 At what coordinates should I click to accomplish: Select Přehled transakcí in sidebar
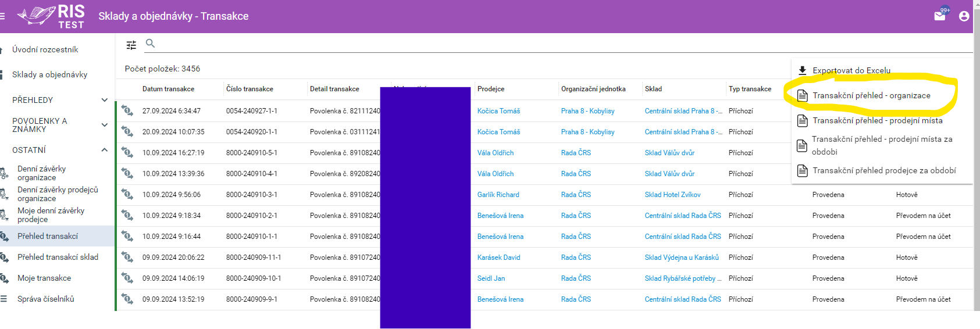(x=57, y=236)
